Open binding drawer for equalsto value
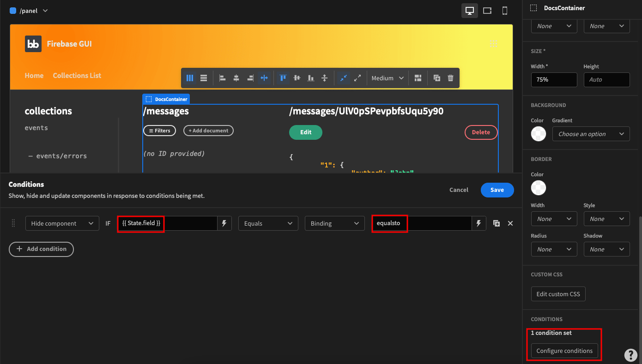Viewport: 642px width, 364px height. (x=478, y=223)
